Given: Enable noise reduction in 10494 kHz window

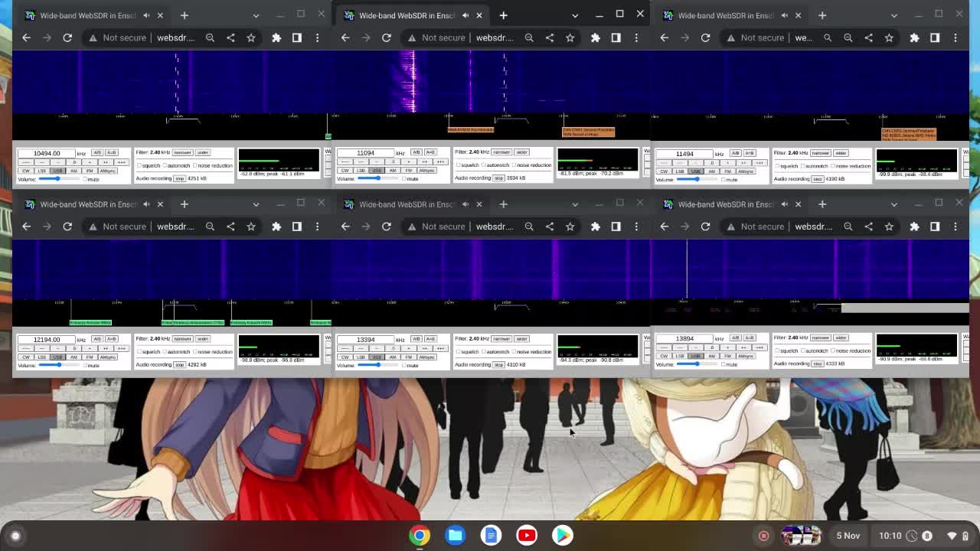Looking at the screenshot, I should [194, 165].
